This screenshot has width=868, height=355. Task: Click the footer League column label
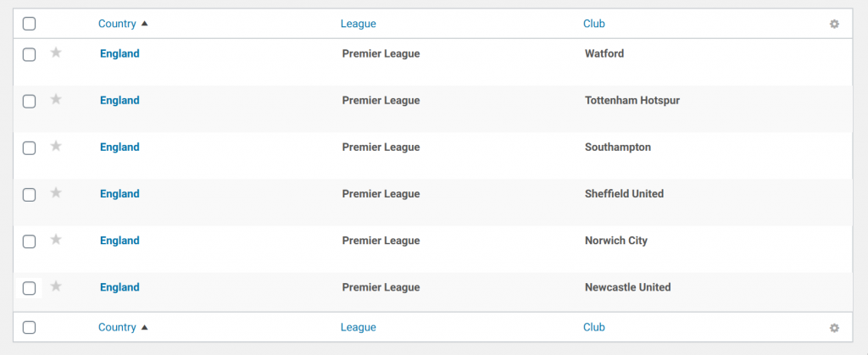[x=358, y=327]
